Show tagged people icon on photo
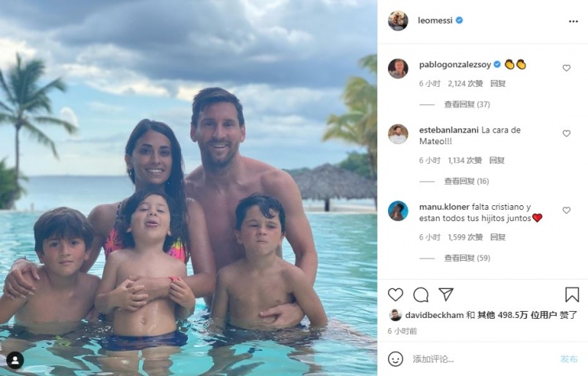 (15, 360)
